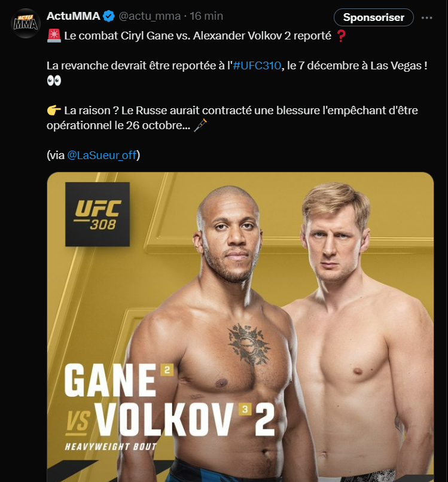The image size is (448, 482).
Task: Click the red question mark emoji
Action: coord(341,36)
